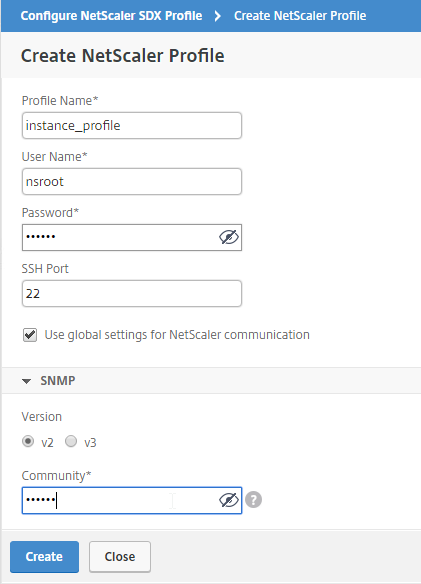Click the SSH Port field
Screen dimensions: 421x584
[x=132, y=293]
